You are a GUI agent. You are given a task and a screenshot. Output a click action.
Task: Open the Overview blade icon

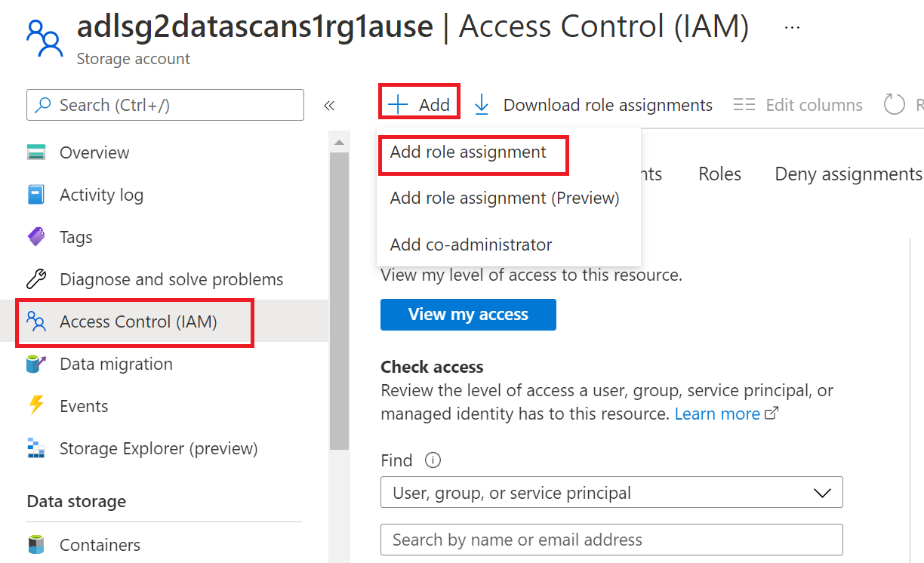(36, 152)
